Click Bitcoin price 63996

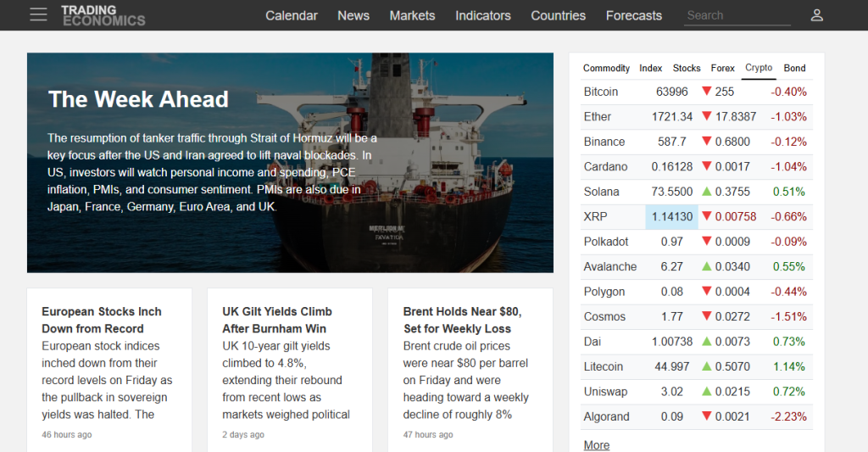[672, 92]
